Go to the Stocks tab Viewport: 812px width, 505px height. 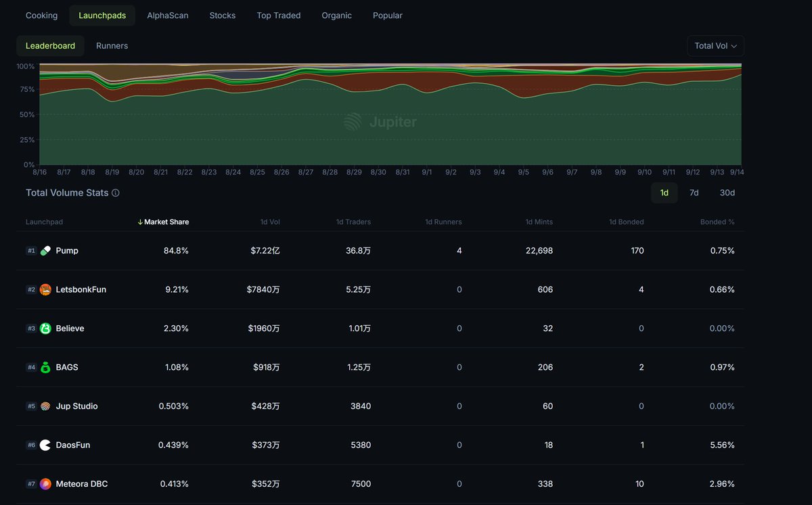[223, 15]
